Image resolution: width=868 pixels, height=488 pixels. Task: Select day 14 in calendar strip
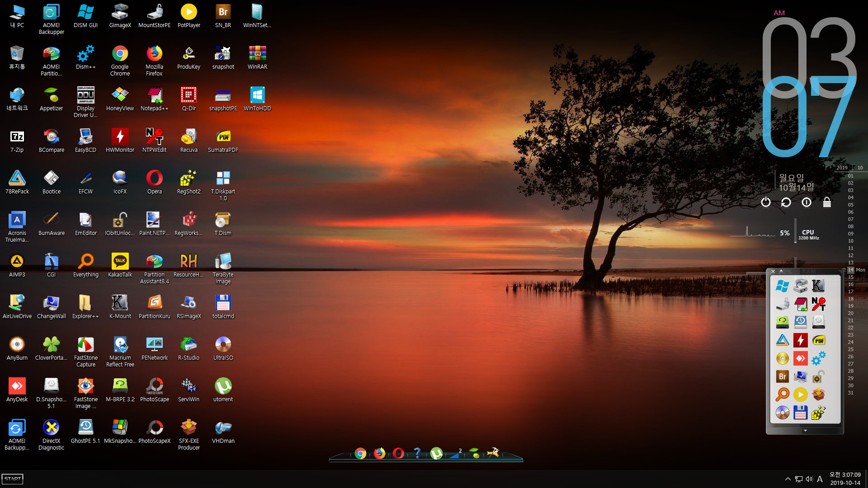point(851,270)
